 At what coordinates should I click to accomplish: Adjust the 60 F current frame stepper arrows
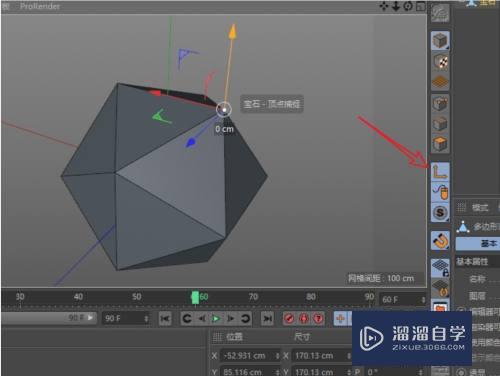pyautogui.click(x=423, y=300)
